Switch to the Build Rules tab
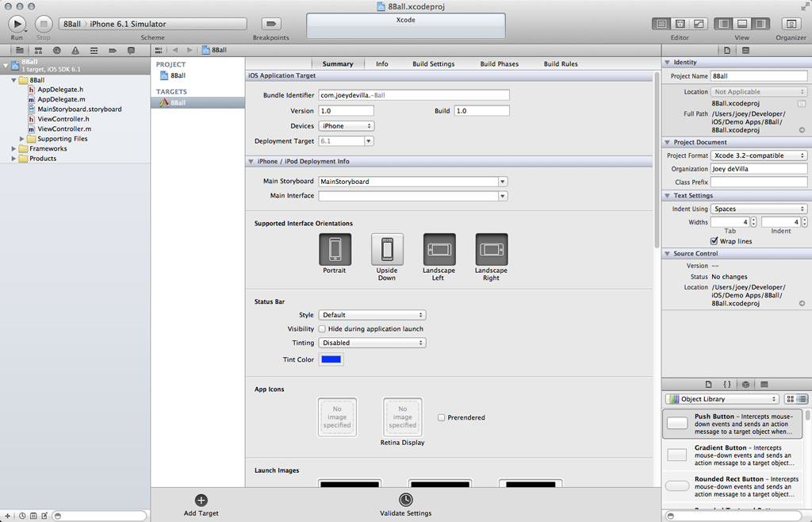The image size is (812, 522). (x=561, y=63)
